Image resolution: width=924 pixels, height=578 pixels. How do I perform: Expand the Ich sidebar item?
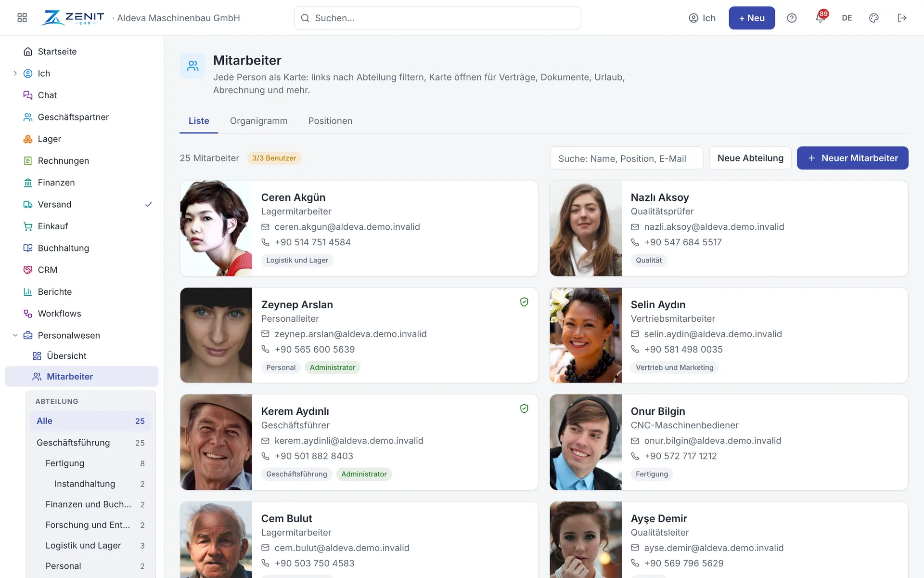tap(15, 73)
